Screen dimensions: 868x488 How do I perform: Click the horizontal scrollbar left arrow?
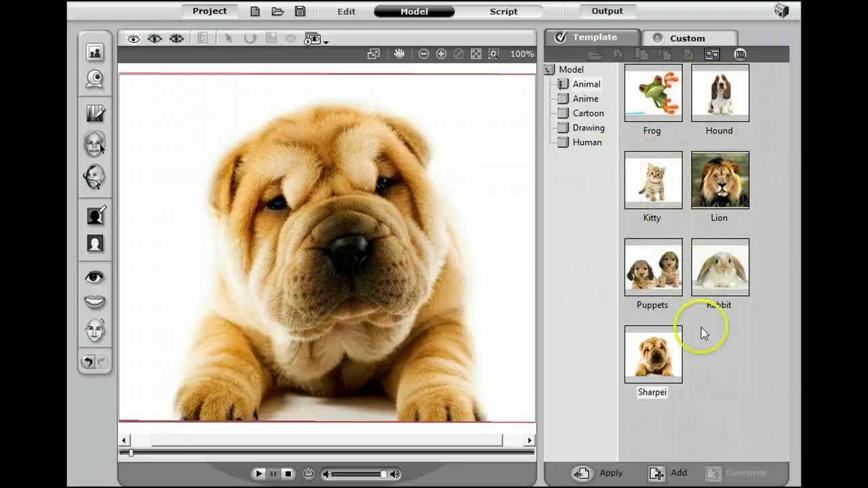click(124, 441)
